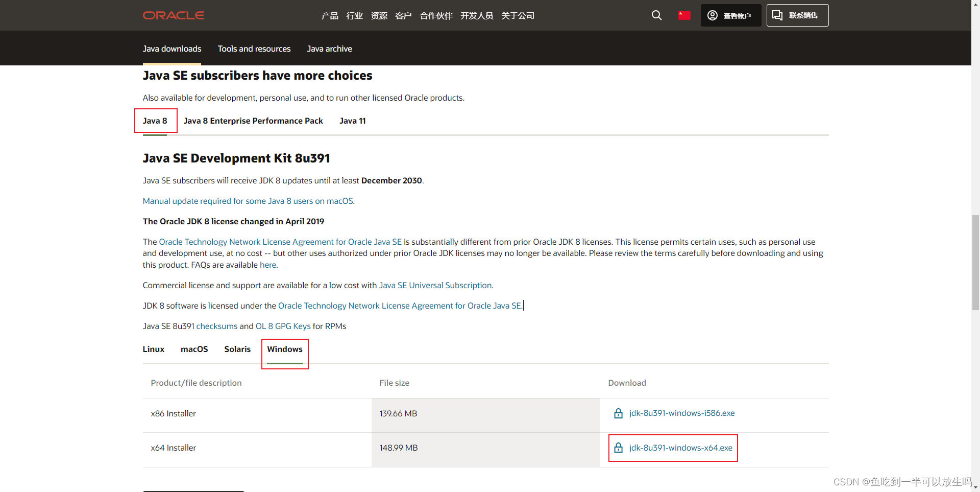Open the 行业 menu
The height and width of the screenshot is (492, 980).
(354, 16)
